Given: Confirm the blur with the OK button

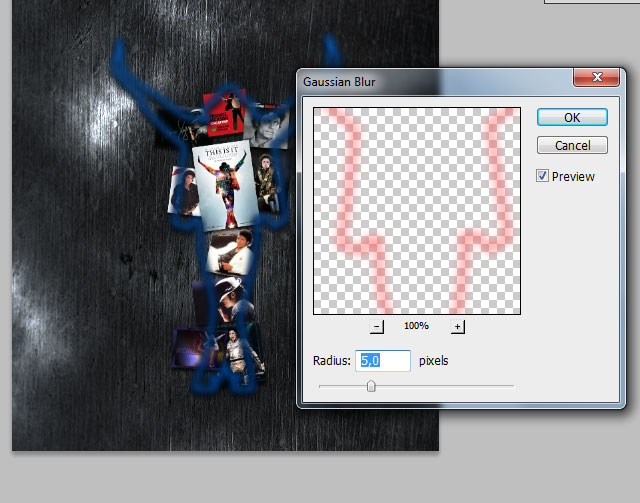Looking at the screenshot, I should tap(572, 118).
